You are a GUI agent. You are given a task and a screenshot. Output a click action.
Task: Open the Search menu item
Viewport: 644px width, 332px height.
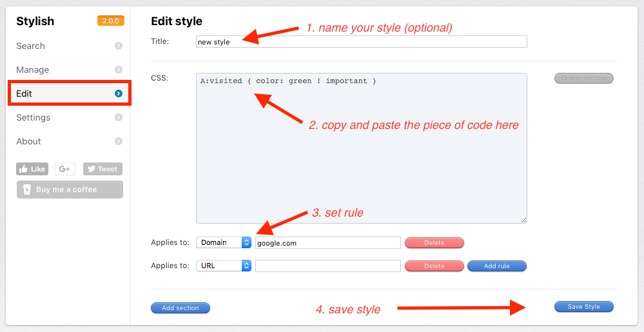pos(31,46)
